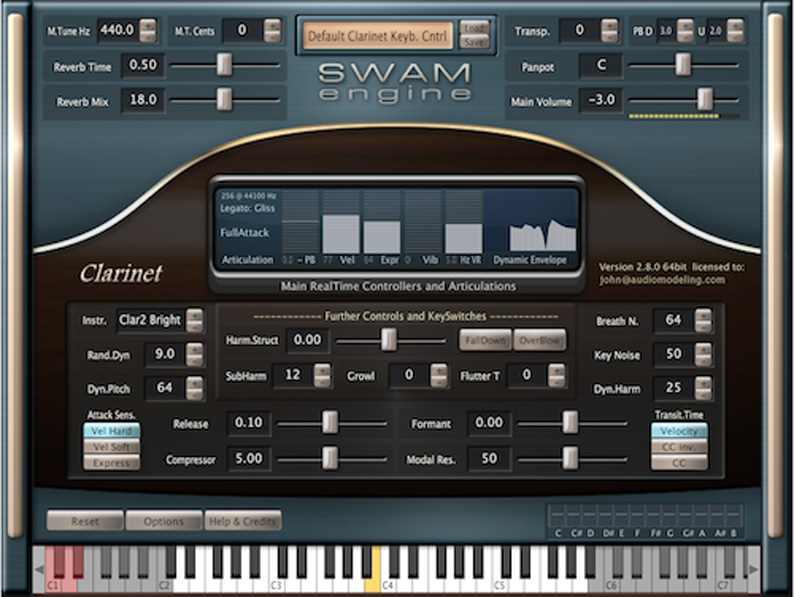Increase PB D range with plus stepper
794x597 pixels.
(686, 25)
